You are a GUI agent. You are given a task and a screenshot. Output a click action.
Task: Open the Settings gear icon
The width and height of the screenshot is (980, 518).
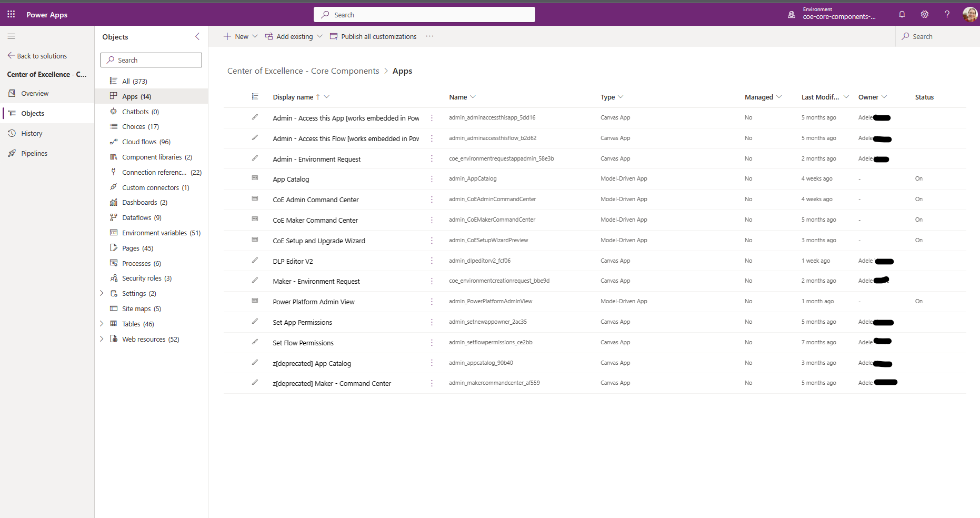(x=924, y=14)
